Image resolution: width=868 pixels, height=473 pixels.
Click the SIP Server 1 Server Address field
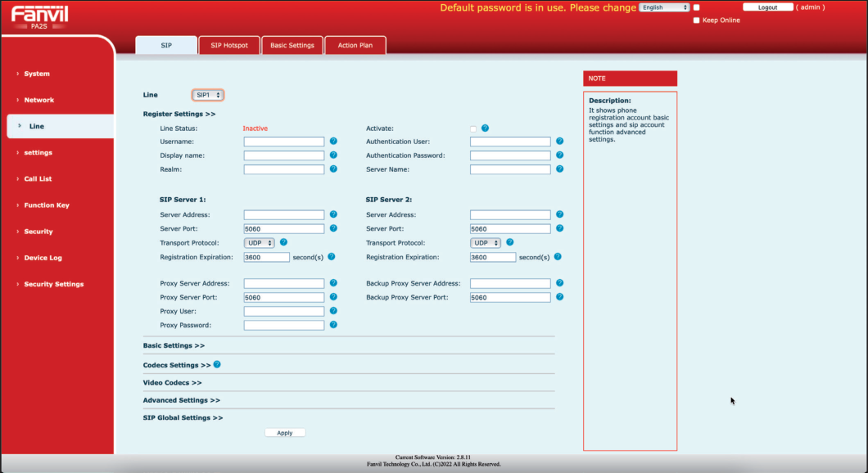(x=284, y=215)
